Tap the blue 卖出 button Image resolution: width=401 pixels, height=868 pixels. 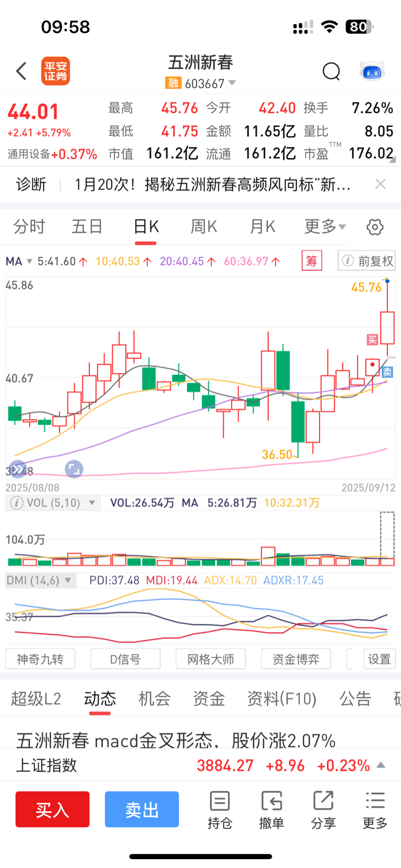(142, 809)
